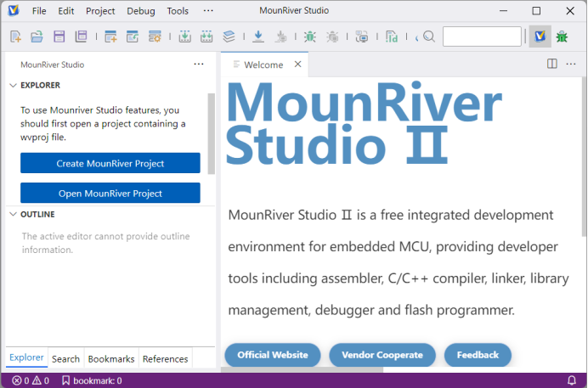This screenshot has width=588, height=388.
Task: Click the magnifier search icon in toolbar
Action: pyautogui.click(x=429, y=37)
